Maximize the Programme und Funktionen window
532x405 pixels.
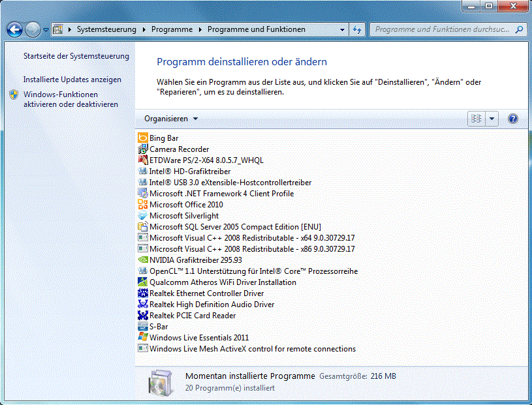point(489,6)
